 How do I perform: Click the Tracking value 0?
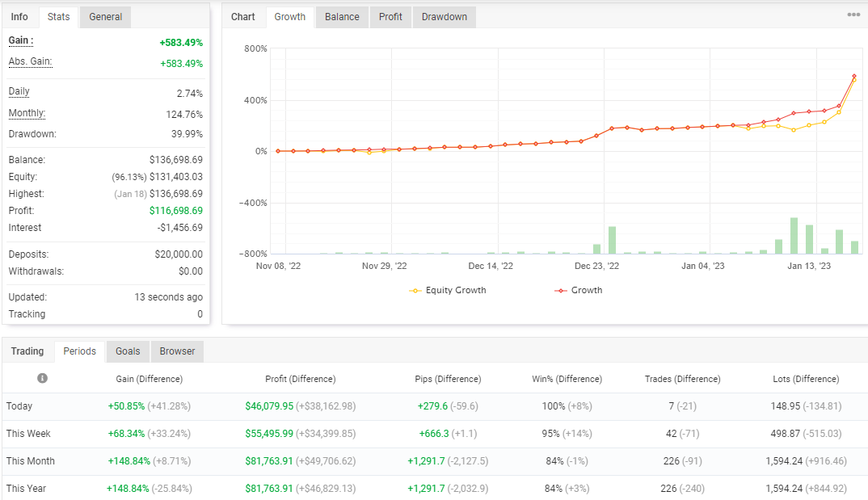[200, 314]
